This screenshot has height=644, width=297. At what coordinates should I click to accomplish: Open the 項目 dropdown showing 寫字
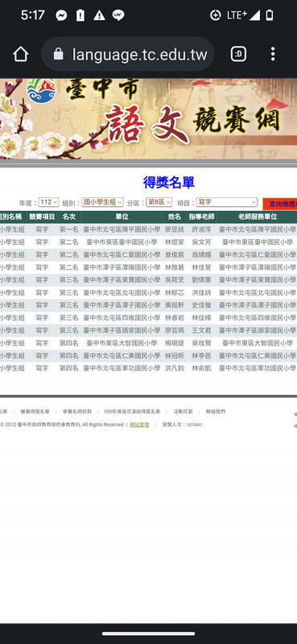[227, 202]
